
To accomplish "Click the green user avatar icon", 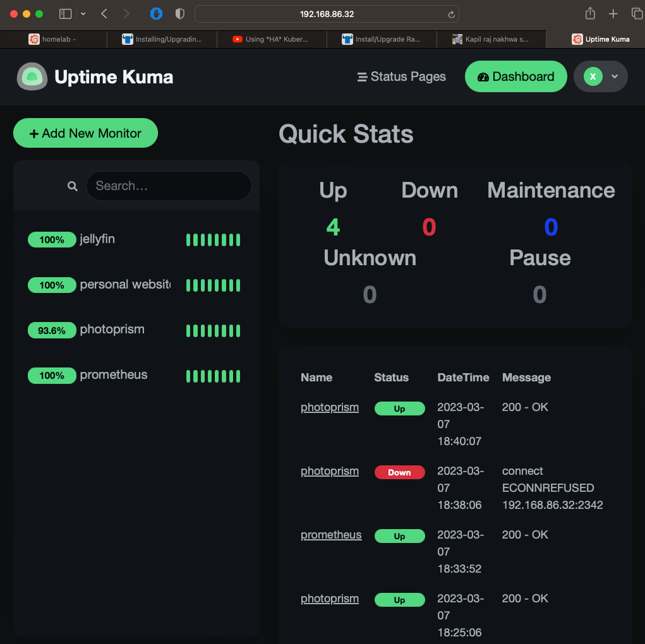I will click(x=593, y=76).
